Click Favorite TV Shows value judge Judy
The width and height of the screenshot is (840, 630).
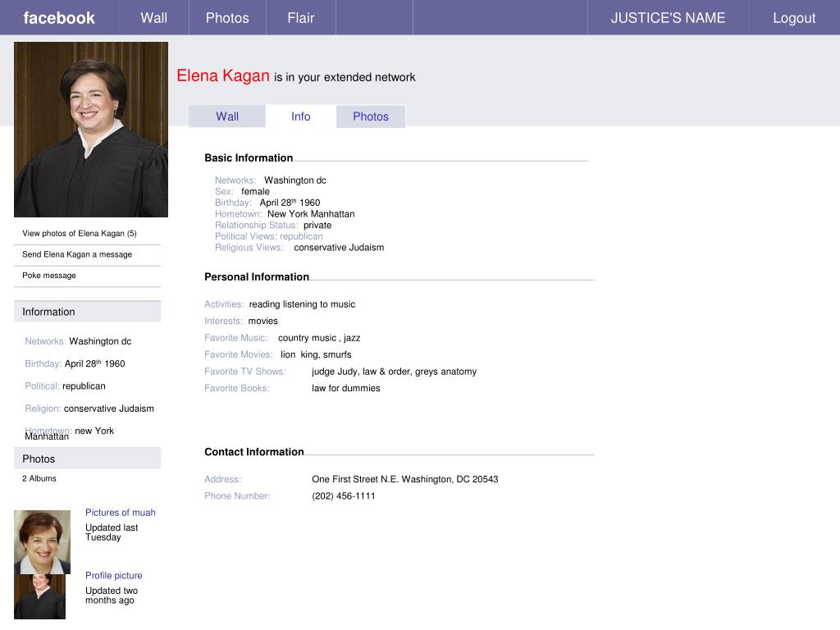click(x=335, y=372)
